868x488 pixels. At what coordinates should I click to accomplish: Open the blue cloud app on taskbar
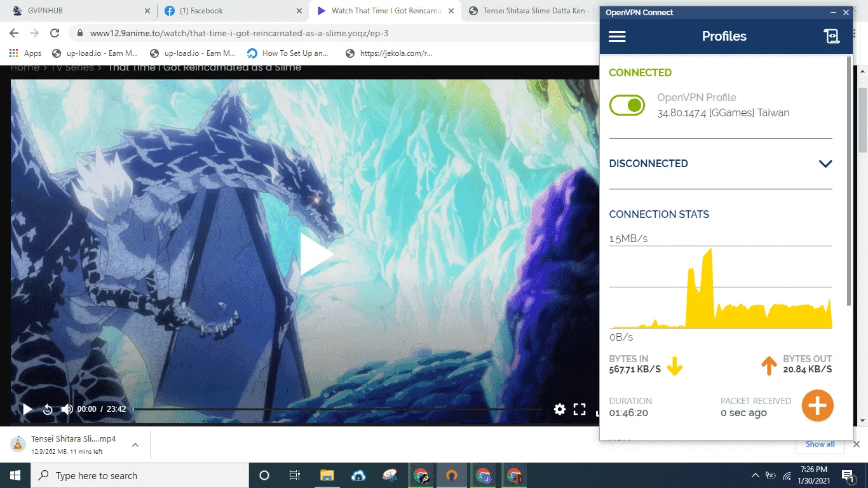[x=358, y=475]
